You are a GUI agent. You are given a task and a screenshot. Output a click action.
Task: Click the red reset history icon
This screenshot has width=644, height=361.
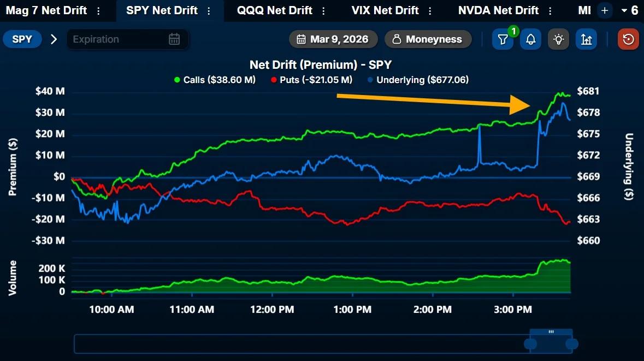point(627,39)
